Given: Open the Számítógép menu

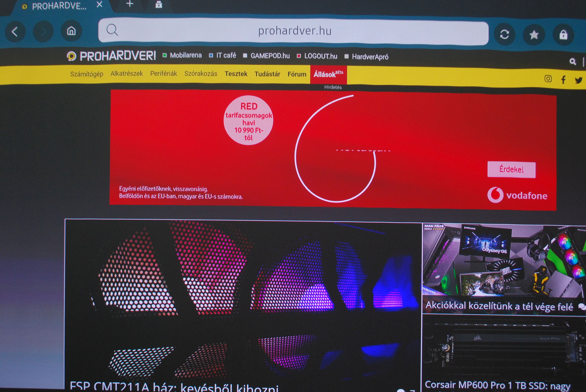Looking at the screenshot, I should [x=87, y=74].
